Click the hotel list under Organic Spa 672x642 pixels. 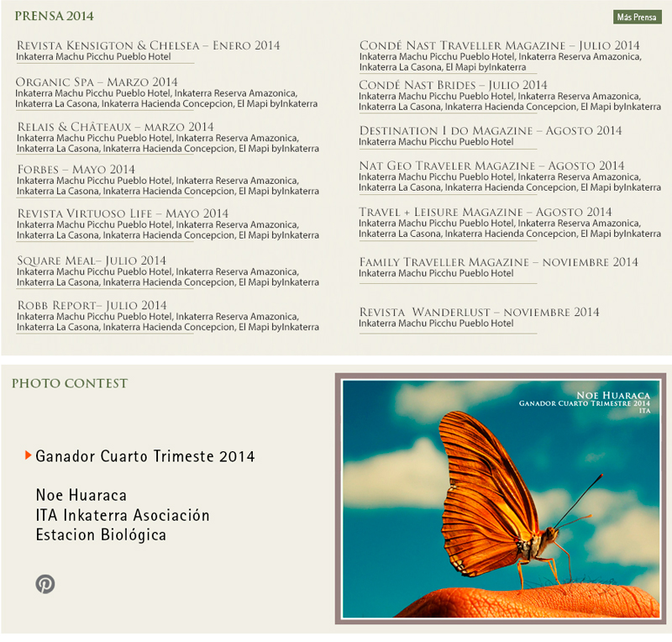pos(166,98)
